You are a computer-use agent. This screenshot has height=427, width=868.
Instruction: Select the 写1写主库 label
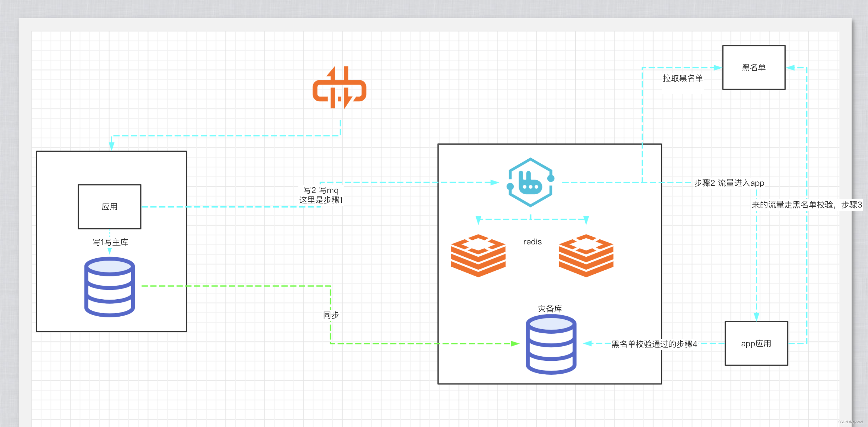point(110,242)
